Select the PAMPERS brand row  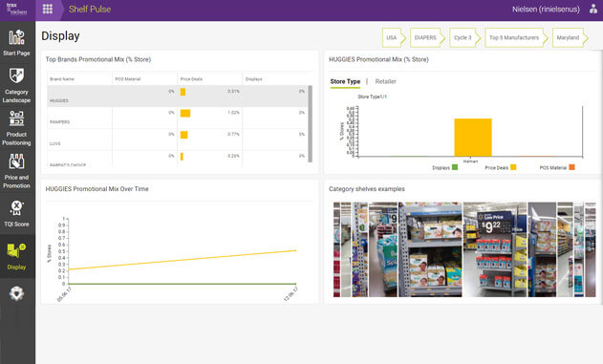pos(178,118)
